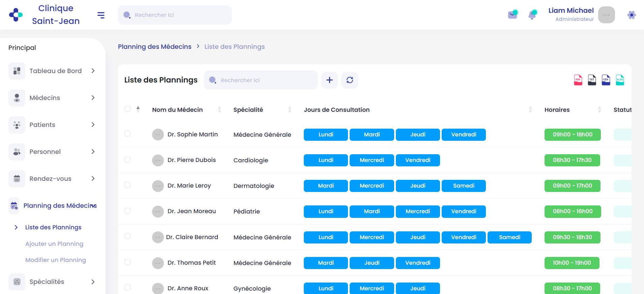Open the notifications bell
The image size is (644, 294).
[x=532, y=15]
